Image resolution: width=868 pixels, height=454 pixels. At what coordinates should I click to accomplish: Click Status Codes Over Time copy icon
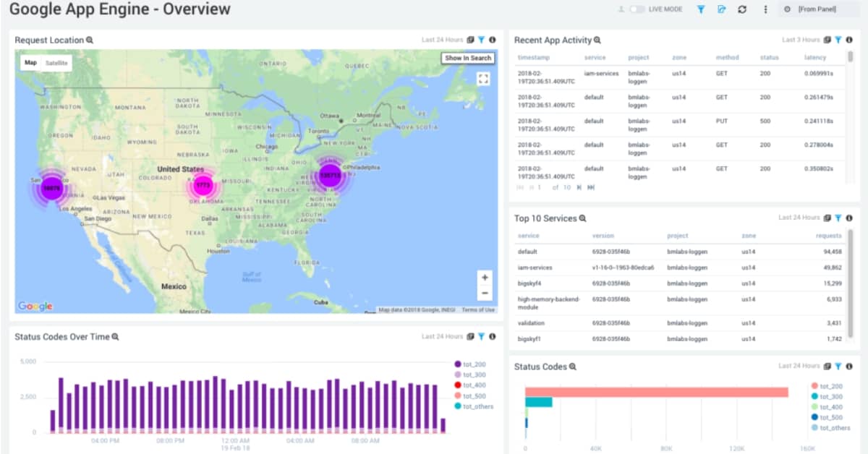[x=470, y=336]
